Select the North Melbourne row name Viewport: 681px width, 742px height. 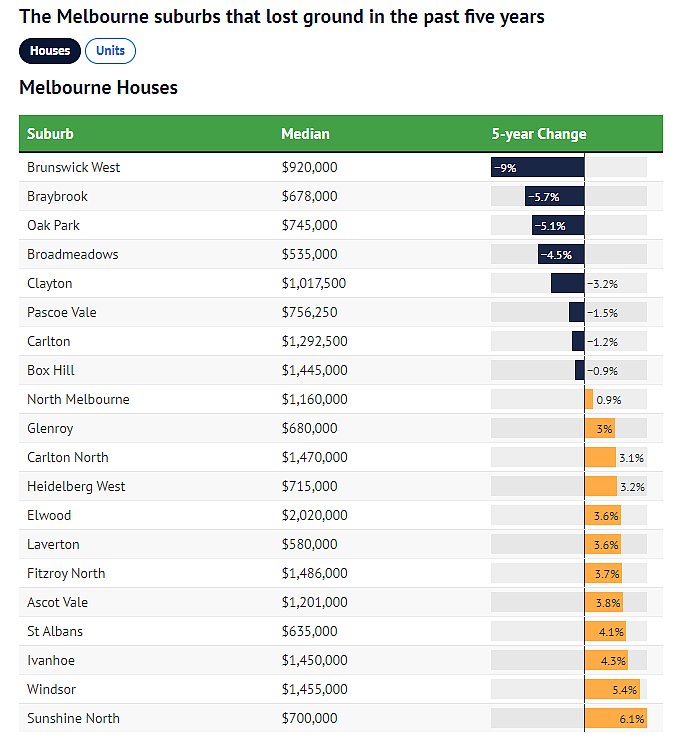pos(78,400)
